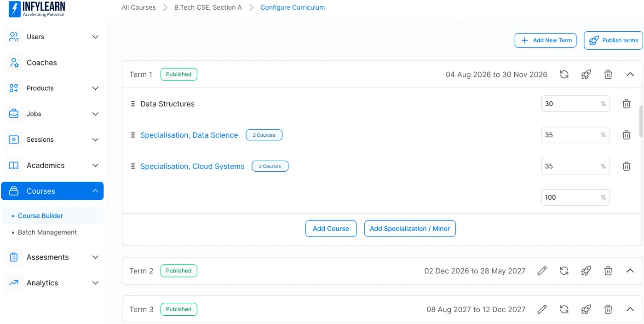Click Add Specialization / Minor button
This screenshot has height=324, width=644.
click(x=410, y=229)
